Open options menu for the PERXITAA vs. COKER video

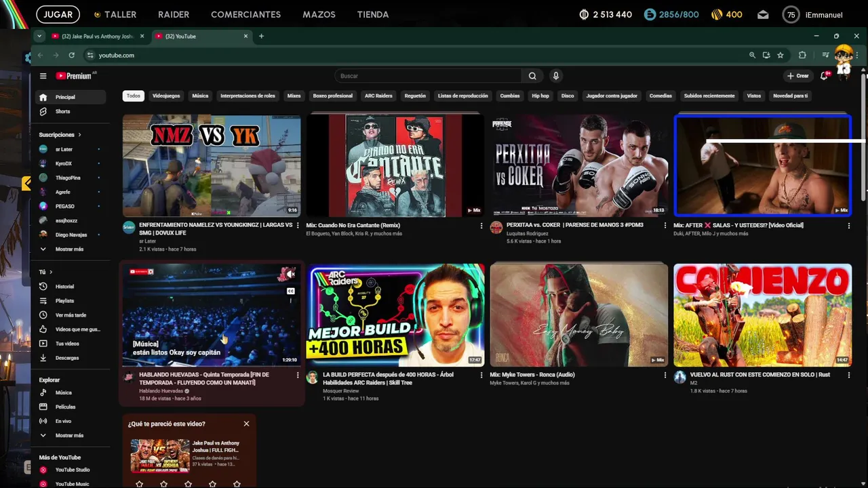tap(665, 226)
